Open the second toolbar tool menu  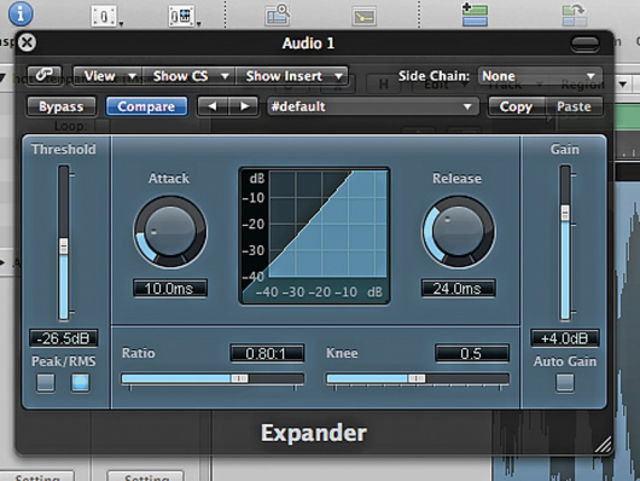pyautogui.click(x=184, y=17)
